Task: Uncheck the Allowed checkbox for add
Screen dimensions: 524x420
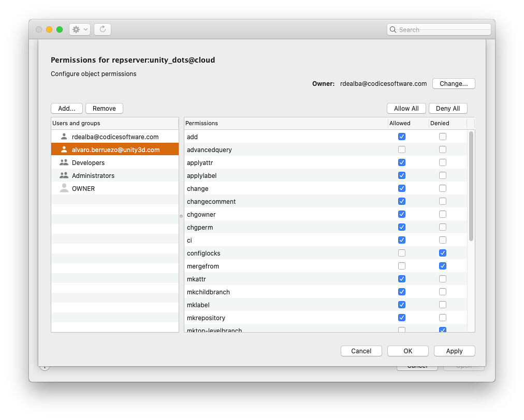Action: (x=402, y=136)
